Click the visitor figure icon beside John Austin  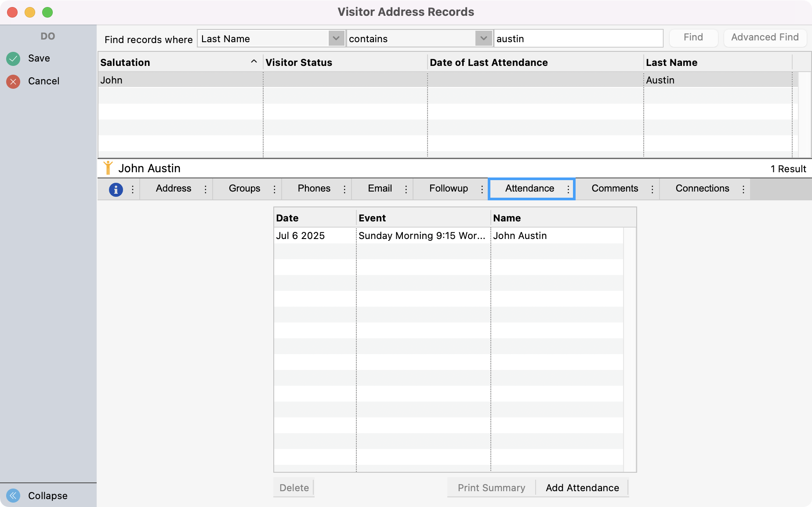(x=109, y=167)
